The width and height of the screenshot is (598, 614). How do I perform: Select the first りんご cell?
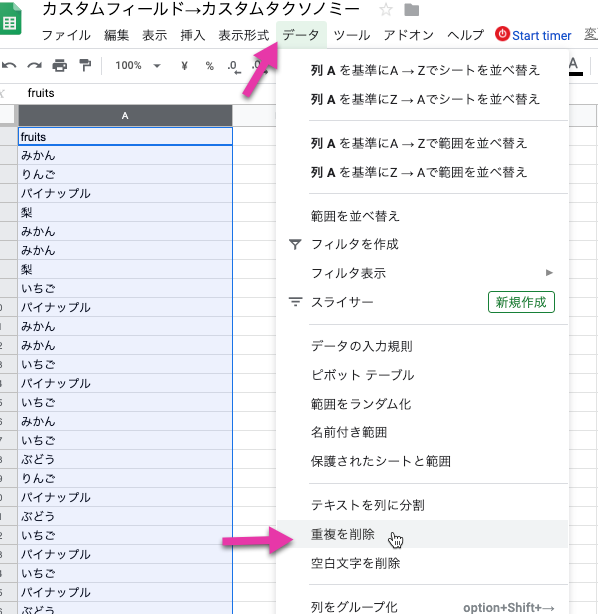coord(125,174)
